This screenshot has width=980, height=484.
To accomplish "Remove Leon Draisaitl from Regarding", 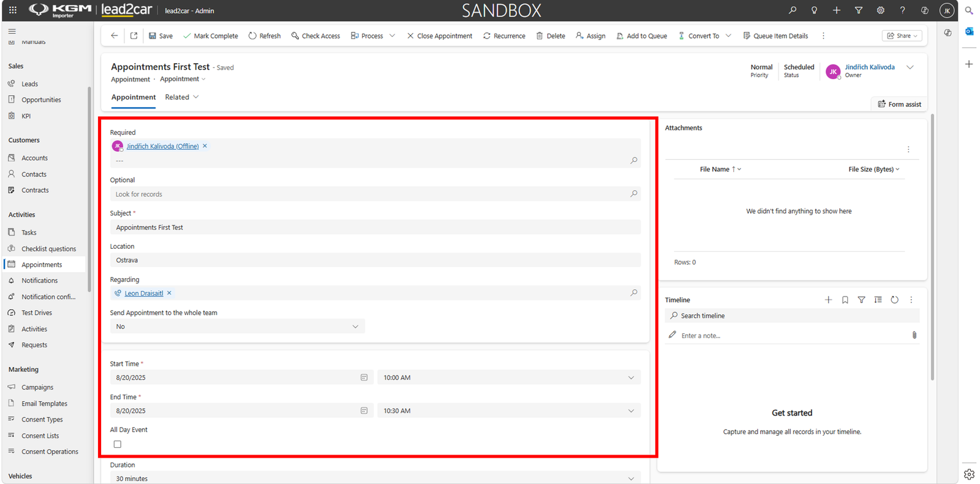I will click(x=170, y=293).
